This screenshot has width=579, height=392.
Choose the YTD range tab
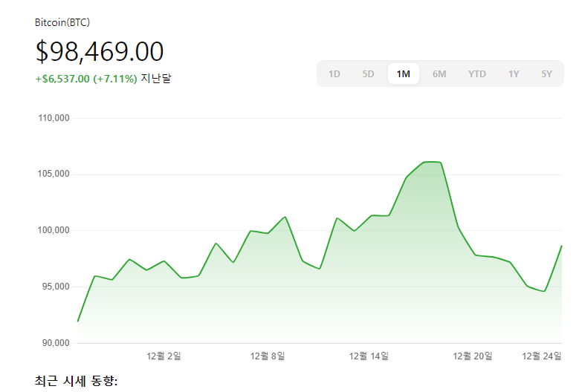tap(476, 73)
